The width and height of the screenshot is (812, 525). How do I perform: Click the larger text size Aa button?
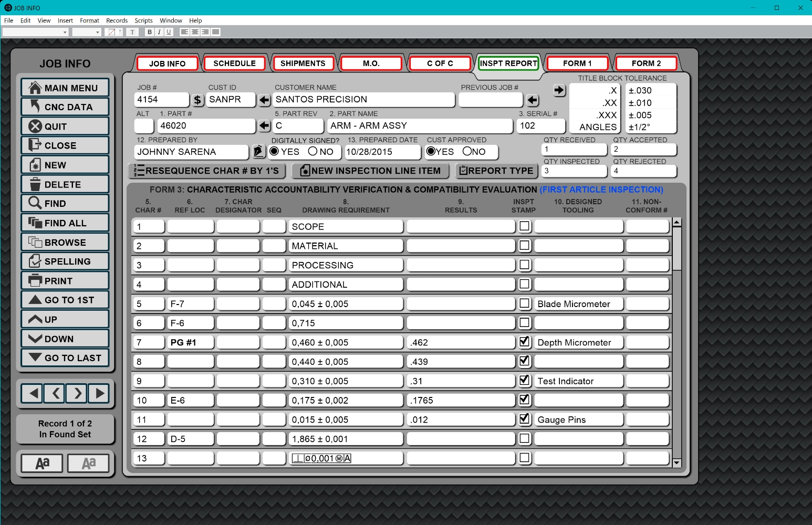42,463
